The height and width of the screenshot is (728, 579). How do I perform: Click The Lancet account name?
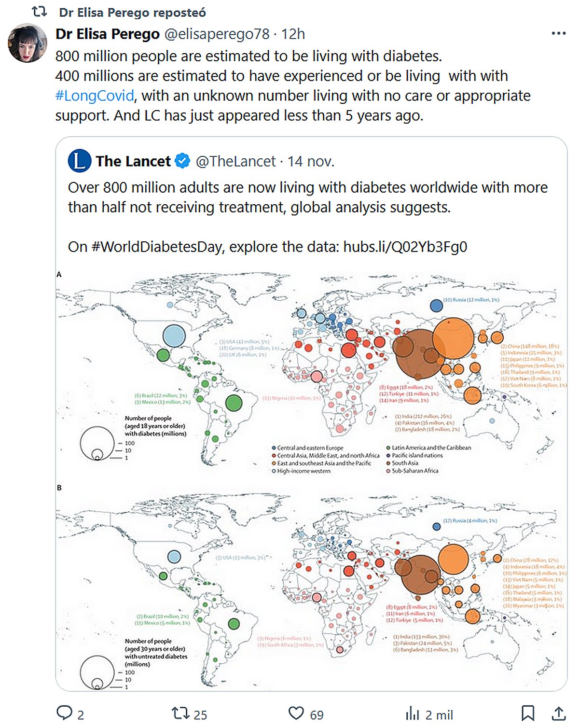coord(133,161)
